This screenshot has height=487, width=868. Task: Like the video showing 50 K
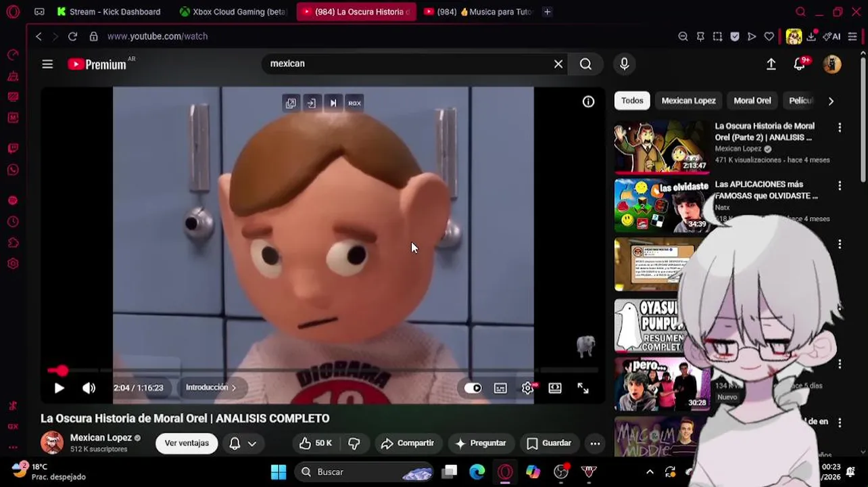[x=316, y=443]
